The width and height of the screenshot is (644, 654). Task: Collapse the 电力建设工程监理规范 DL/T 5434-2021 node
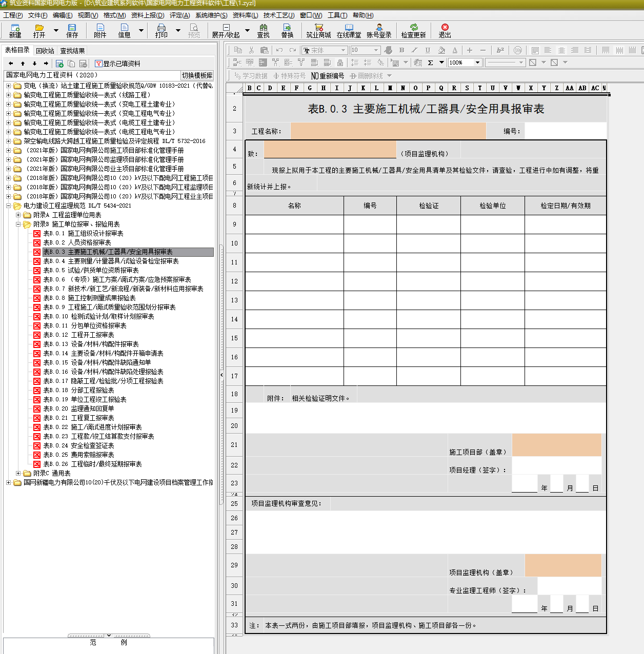(x=9, y=206)
